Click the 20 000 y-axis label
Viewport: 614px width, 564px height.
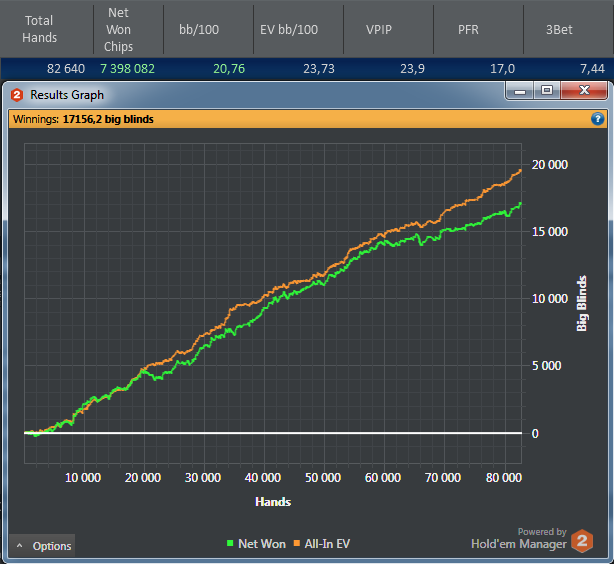pyautogui.click(x=550, y=165)
